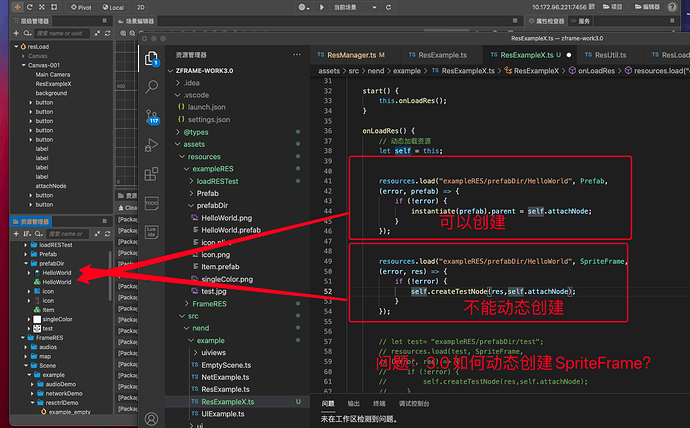Switch to the ResManager.ts editor tab
Image resolution: width=690 pixels, height=428 pixels.
(350, 54)
